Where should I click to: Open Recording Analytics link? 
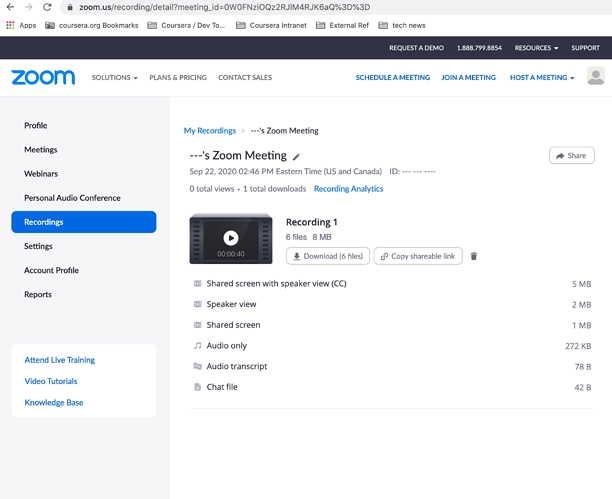click(349, 189)
